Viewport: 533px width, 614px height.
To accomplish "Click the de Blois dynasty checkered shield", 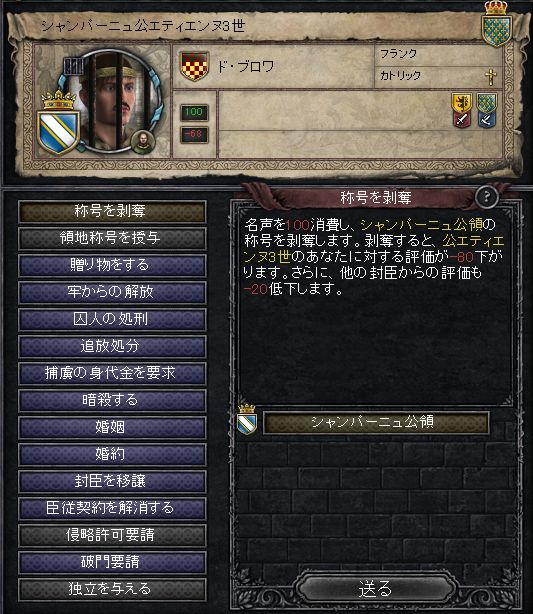I will pyautogui.click(x=194, y=66).
